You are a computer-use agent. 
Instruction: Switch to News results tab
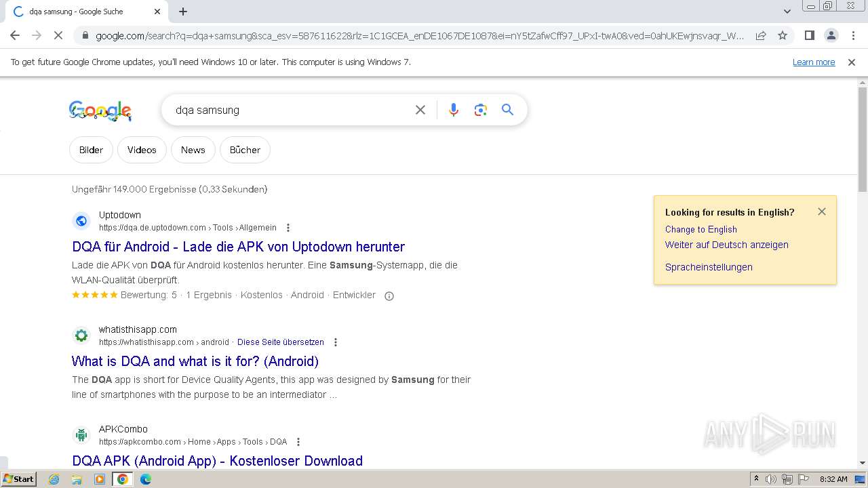coord(193,150)
